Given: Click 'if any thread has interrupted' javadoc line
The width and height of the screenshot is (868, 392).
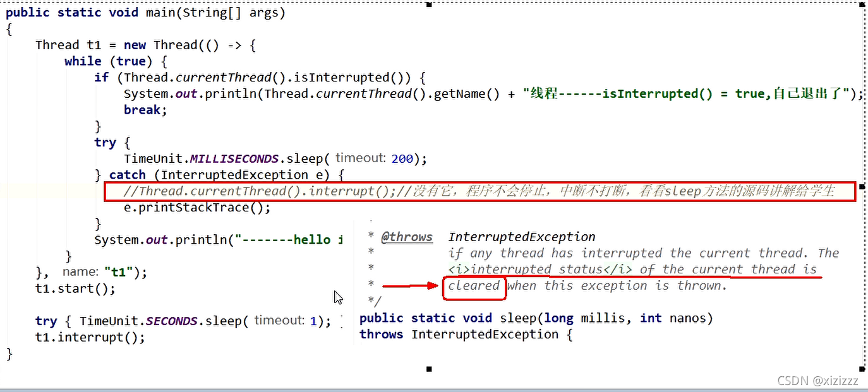Looking at the screenshot, I should (x=644, y=253).
